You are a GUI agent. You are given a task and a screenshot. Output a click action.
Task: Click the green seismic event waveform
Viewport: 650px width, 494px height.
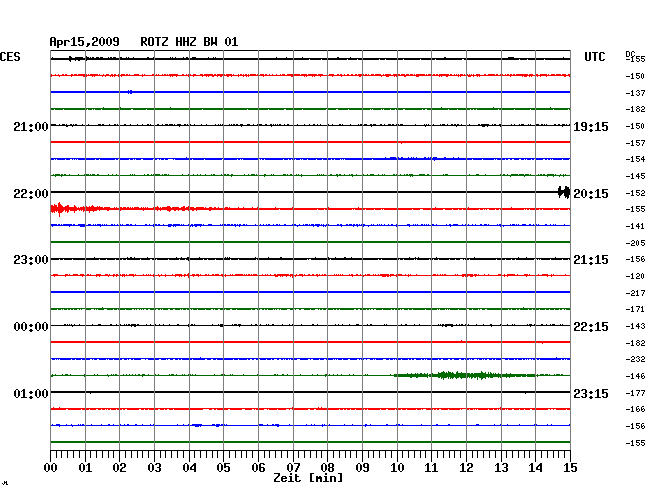pos(464,375)
